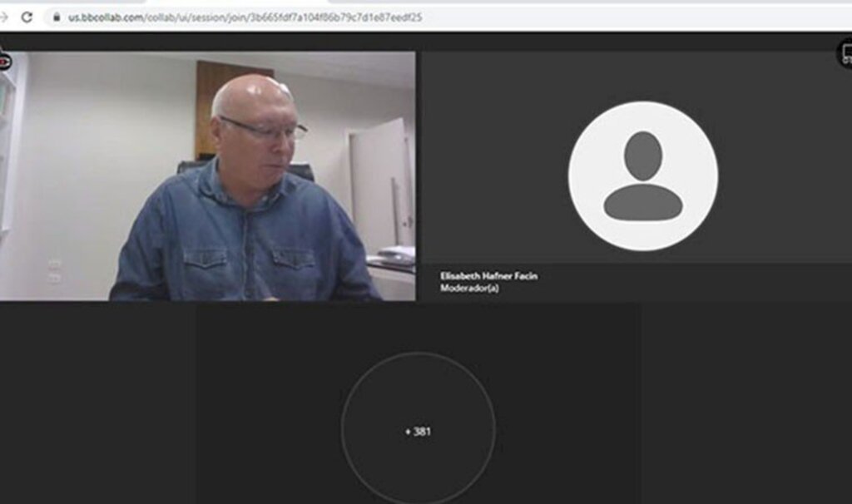Reload the Collaborate session page
Viewport: 852px width, 504px height.
point(27,17)
